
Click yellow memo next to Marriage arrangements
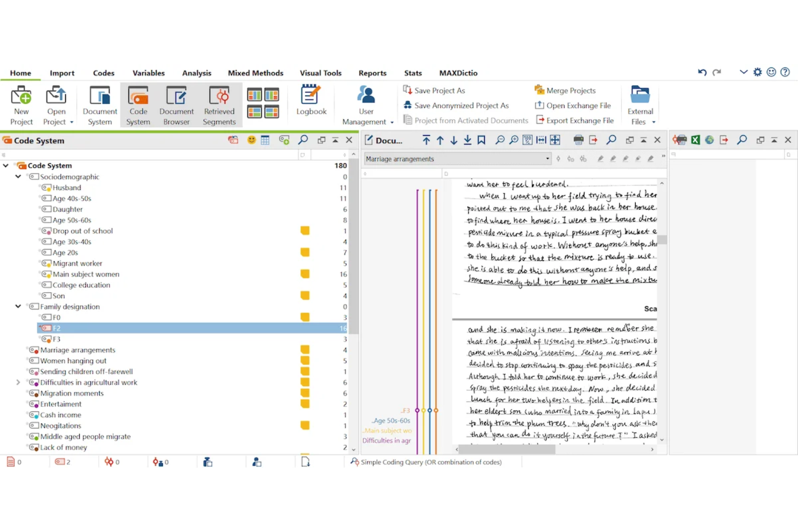pos(305,350)
